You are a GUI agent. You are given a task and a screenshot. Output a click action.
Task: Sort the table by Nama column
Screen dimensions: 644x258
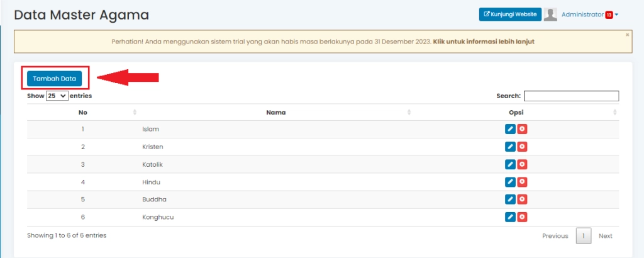[x=276, y=113]
